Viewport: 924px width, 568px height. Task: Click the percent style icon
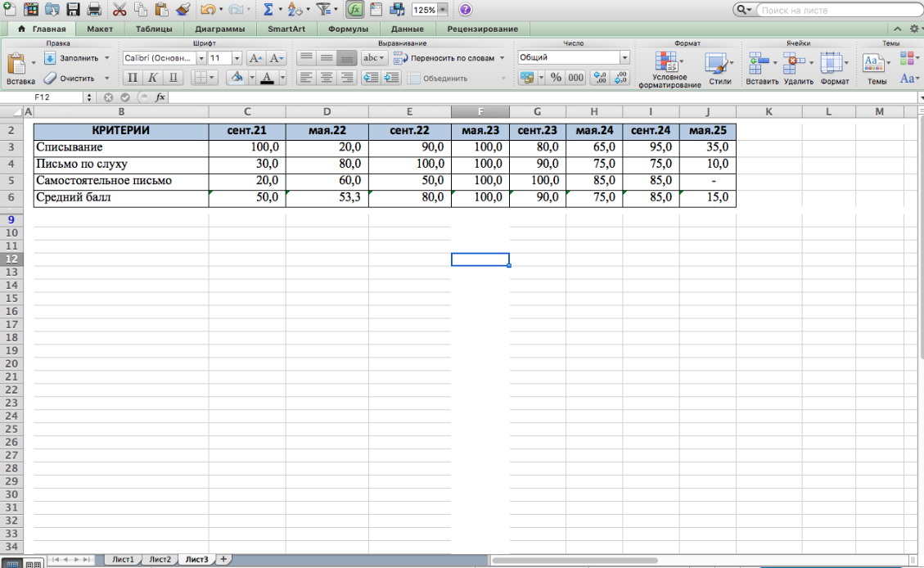556,78
